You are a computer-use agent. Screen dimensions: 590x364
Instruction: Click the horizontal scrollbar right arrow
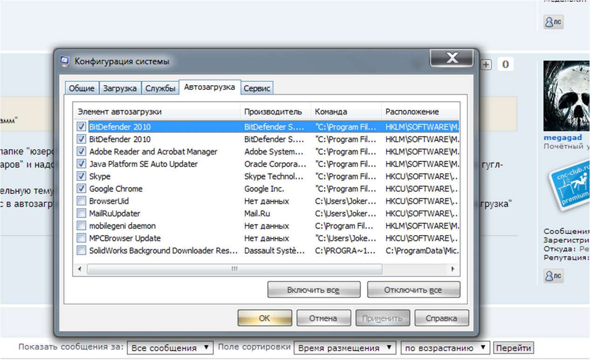click(x=453, y=270)
